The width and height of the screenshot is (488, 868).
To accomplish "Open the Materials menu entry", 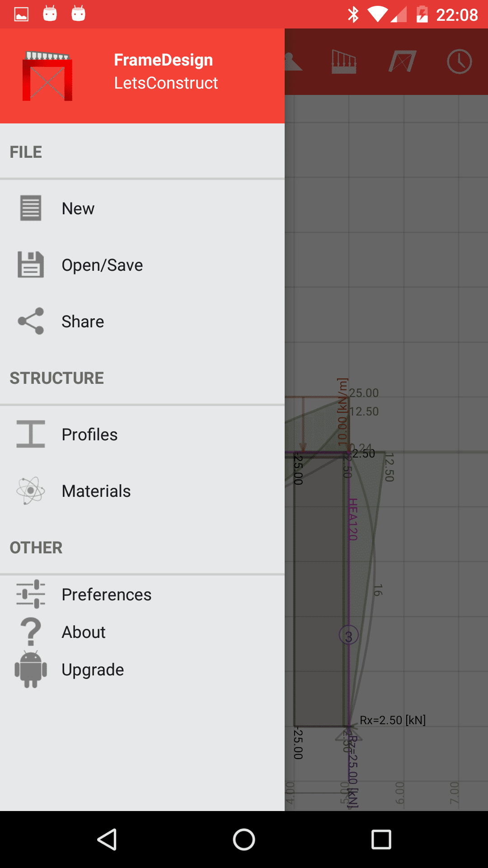I will pos(96,491).
